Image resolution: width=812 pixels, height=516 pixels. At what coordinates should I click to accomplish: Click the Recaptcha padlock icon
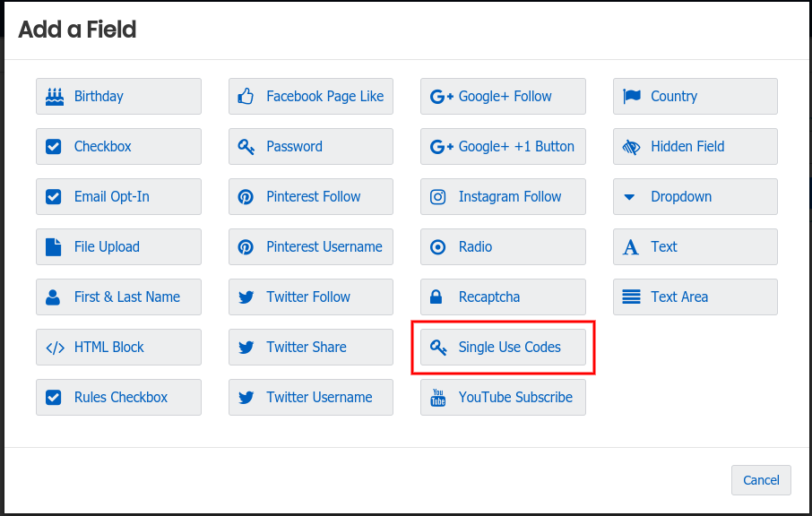pos(438,297)
